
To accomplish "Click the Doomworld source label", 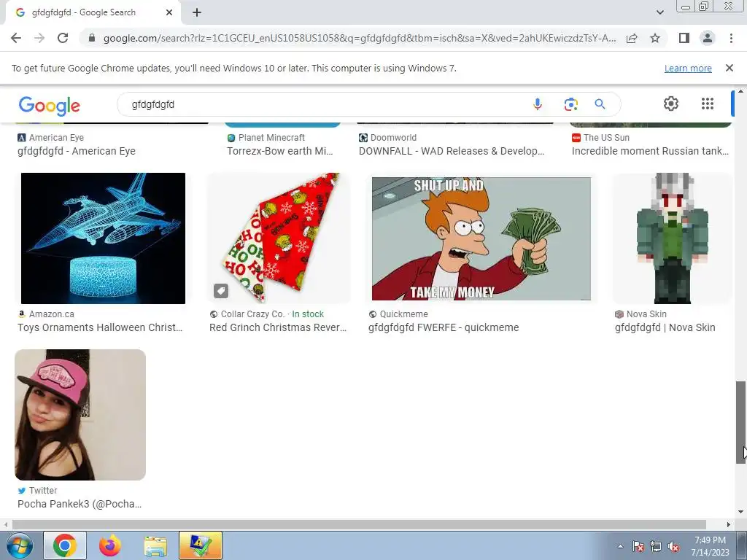I will (x=393, y=138).
